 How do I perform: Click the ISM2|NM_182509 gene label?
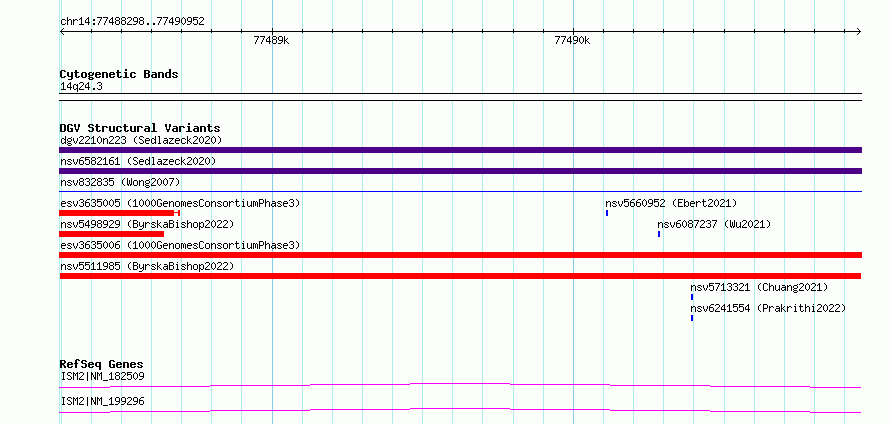[102, 376]
